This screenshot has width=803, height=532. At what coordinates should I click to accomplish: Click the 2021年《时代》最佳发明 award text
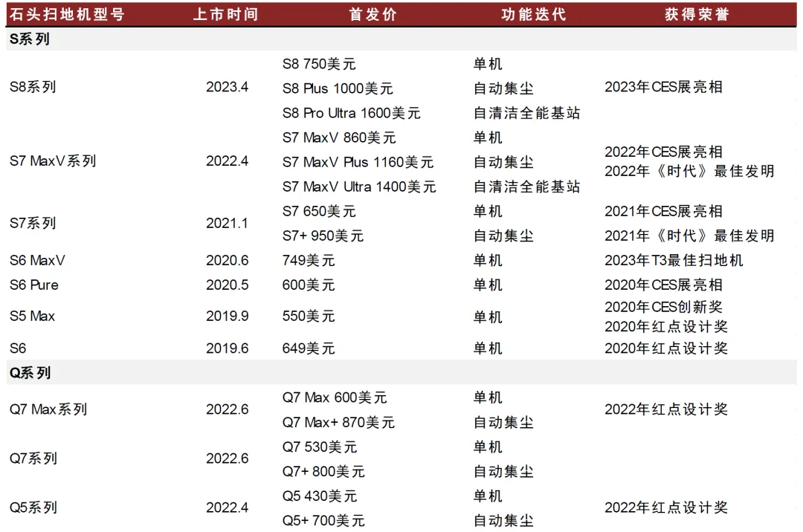pyautogui.click(x=689, y=236)
